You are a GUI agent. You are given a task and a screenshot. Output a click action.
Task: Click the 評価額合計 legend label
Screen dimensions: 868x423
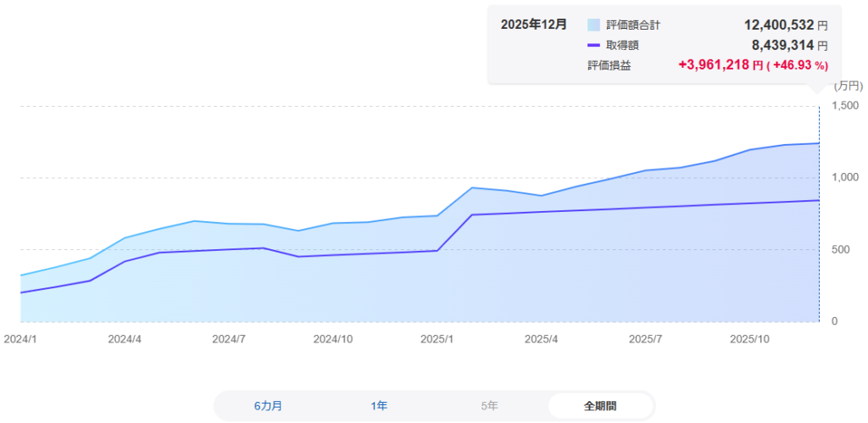click(x=633, y=25)
